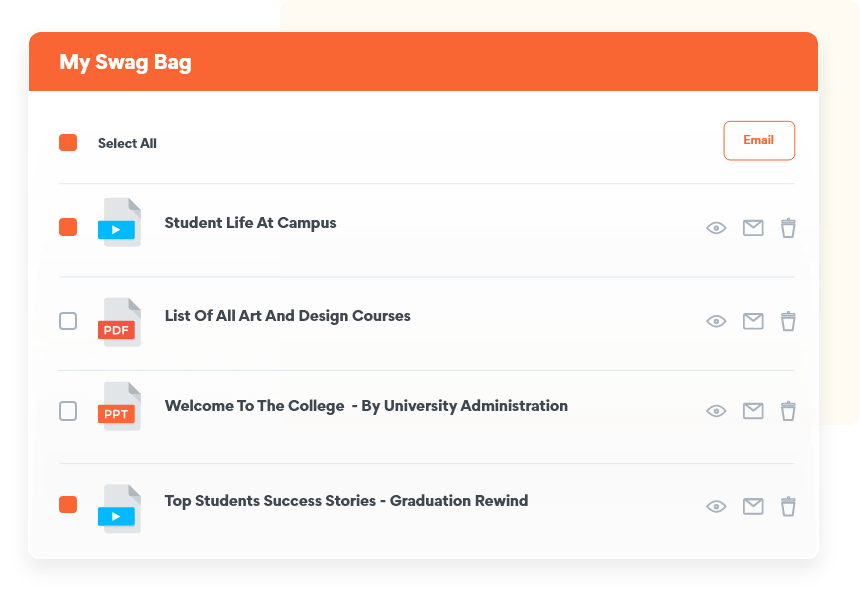Toggle the Select All checkbox
860x600 pixels.
coord(68,143)
